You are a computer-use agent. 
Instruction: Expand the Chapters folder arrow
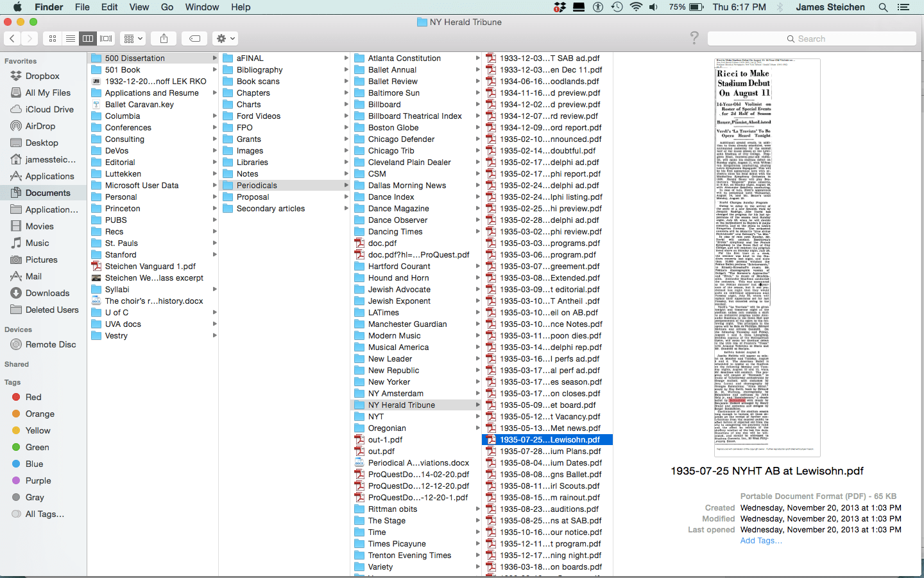(x=346, y=93)
